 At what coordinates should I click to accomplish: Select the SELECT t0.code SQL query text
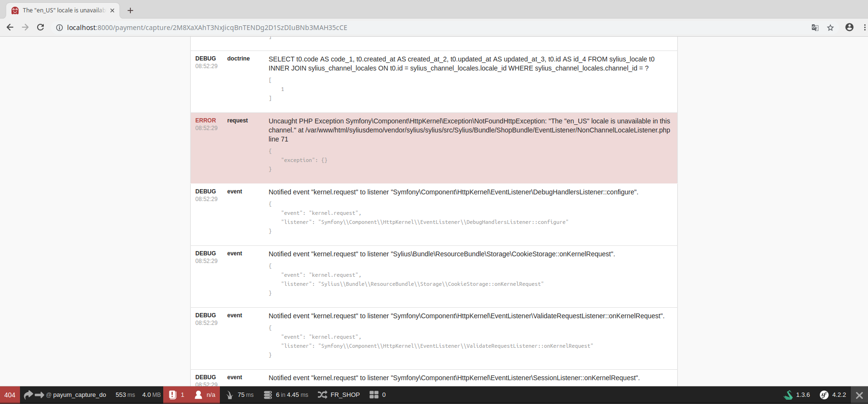pyautogui.click(x=462, y=64)
